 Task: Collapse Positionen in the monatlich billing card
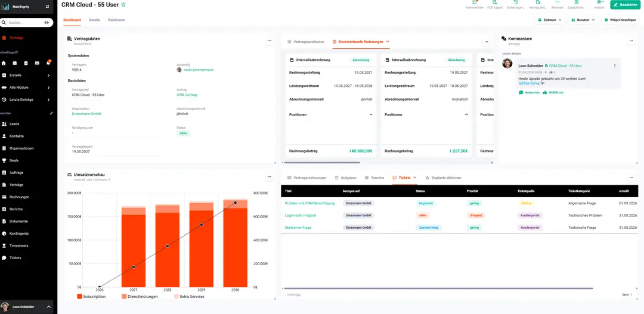coord(466,114)
